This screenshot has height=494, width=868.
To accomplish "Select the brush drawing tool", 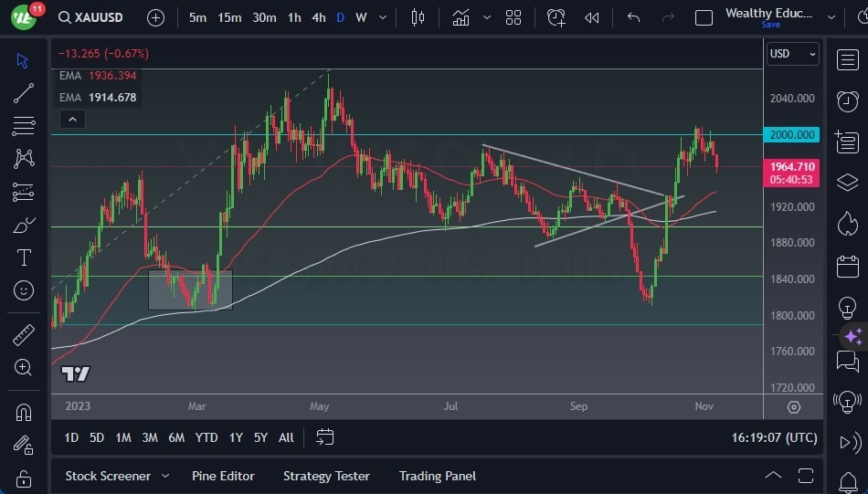I will 24,226.
